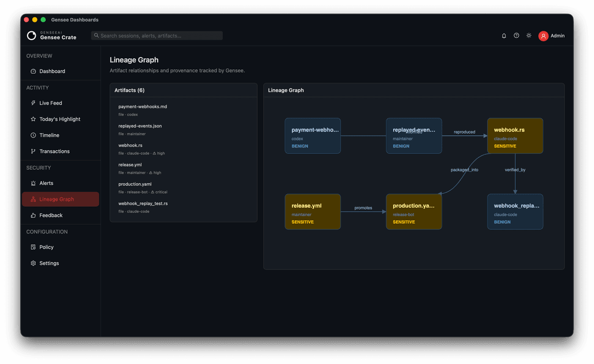Click the Gensee Crate logo icon

31,36
